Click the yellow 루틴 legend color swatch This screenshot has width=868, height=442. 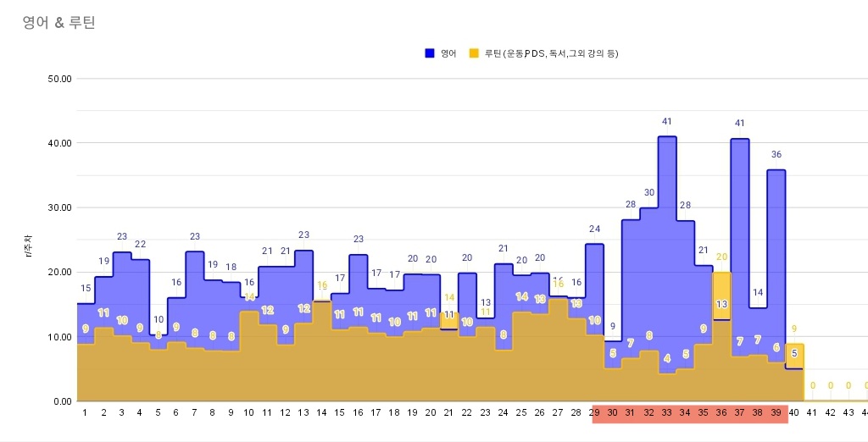(474, 53)
